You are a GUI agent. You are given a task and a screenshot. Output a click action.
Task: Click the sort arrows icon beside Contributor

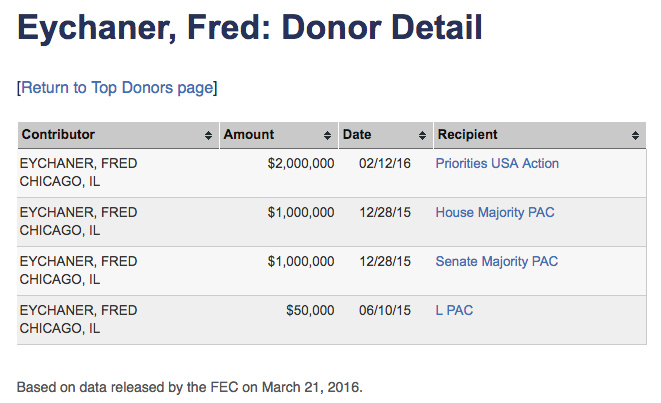pyautogui.click(x=208, y=135)
